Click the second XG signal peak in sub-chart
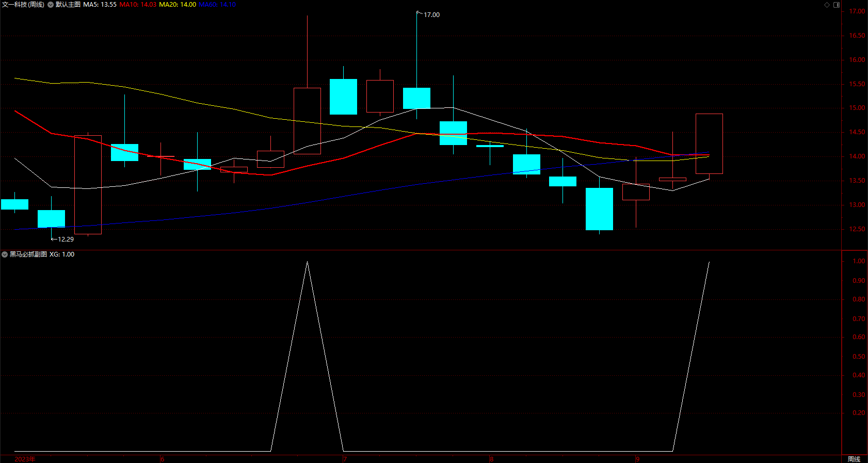Viewport: 868px width, 463px height. 709,262
